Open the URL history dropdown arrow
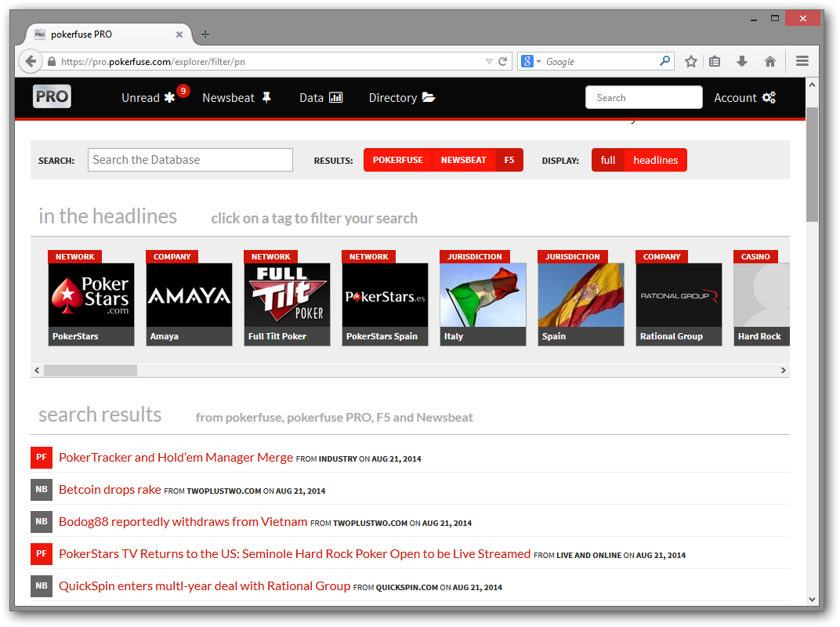The image size is (840, 627). 489,62
